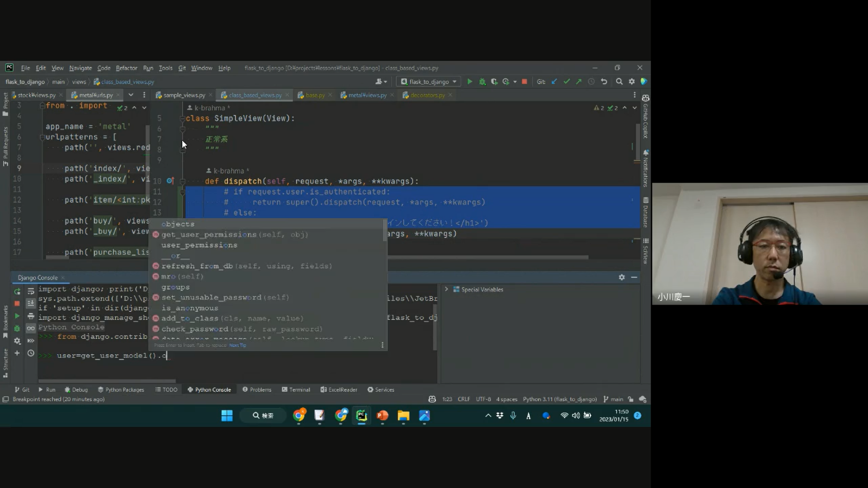Toggle soft-wrap in Django Console
This screenshot has height=488, width=868.
pyautogui.click(x=31, y=291)
